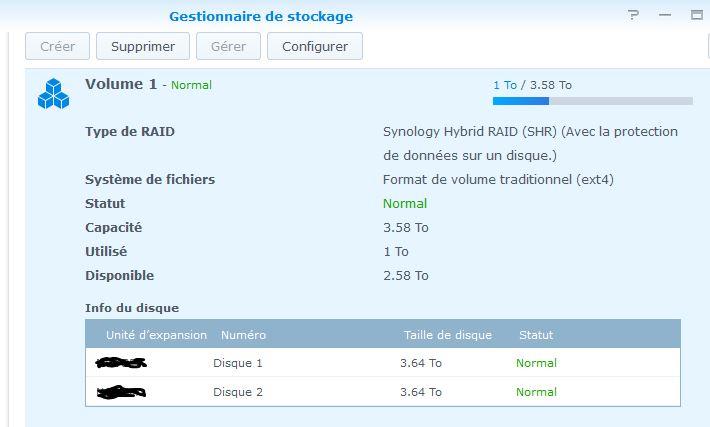Minimize the Gestionnaire de stockage window
Screen dimensions: 710x427
click(x=665, y=15)
